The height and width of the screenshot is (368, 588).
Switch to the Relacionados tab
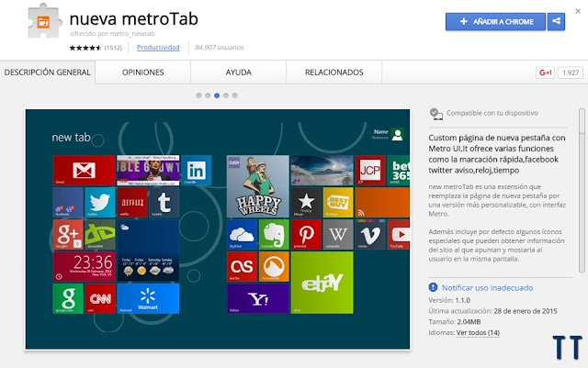334,72
